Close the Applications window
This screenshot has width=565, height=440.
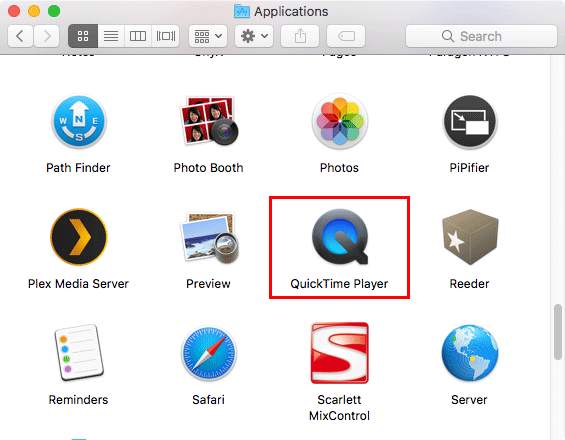pyautogui.click(x=14, y=11)
